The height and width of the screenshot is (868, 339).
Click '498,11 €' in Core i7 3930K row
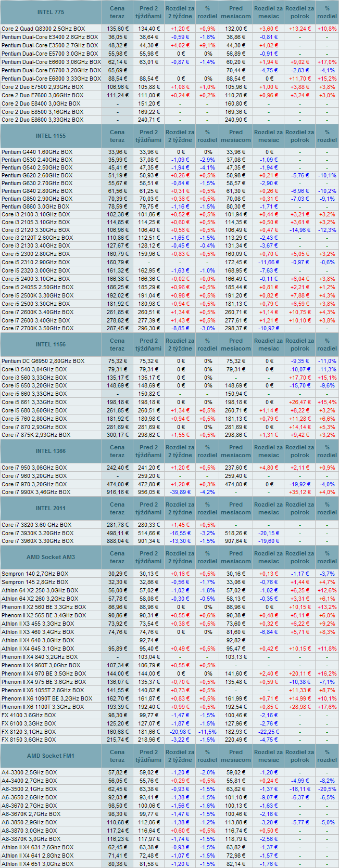[117, 533]
